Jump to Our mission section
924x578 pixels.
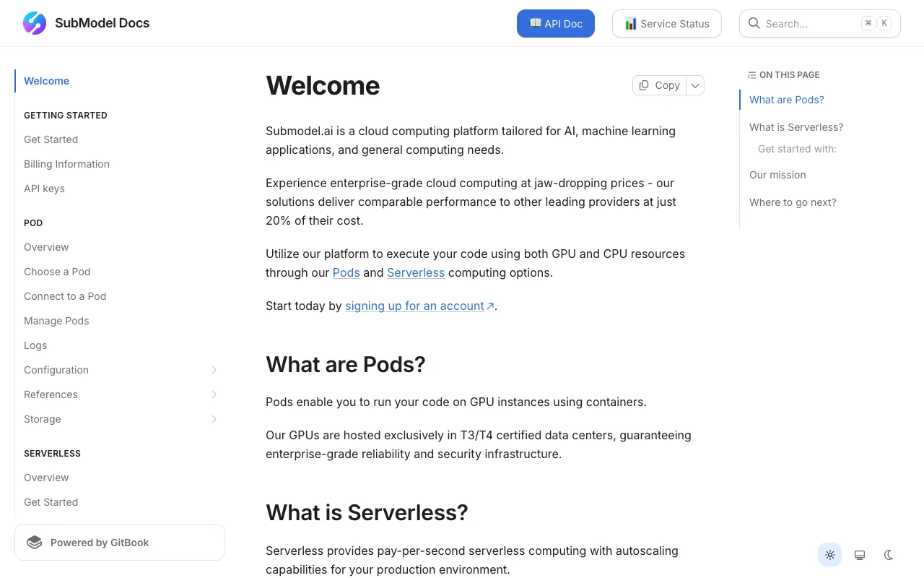tap(777, 175)
